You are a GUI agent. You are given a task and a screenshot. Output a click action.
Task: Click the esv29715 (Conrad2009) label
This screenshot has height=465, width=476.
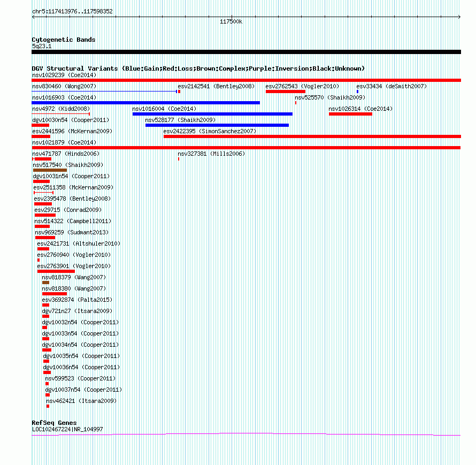coord(68,210)
